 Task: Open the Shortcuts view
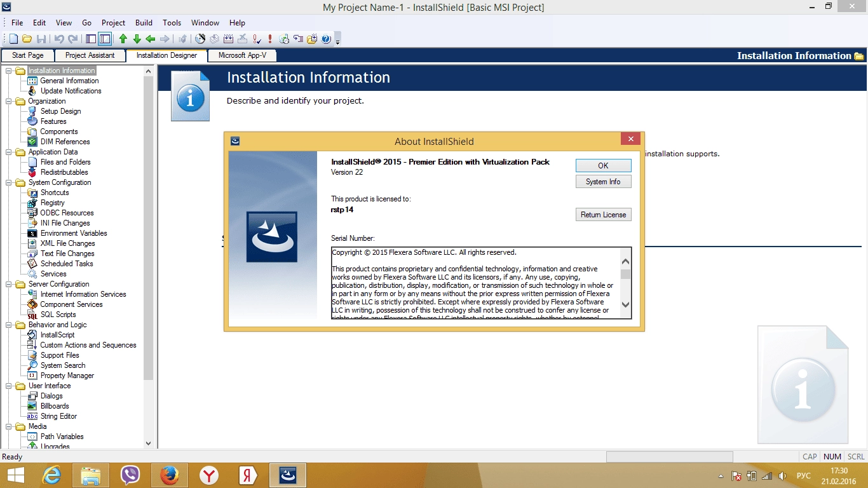coord(55,193)
